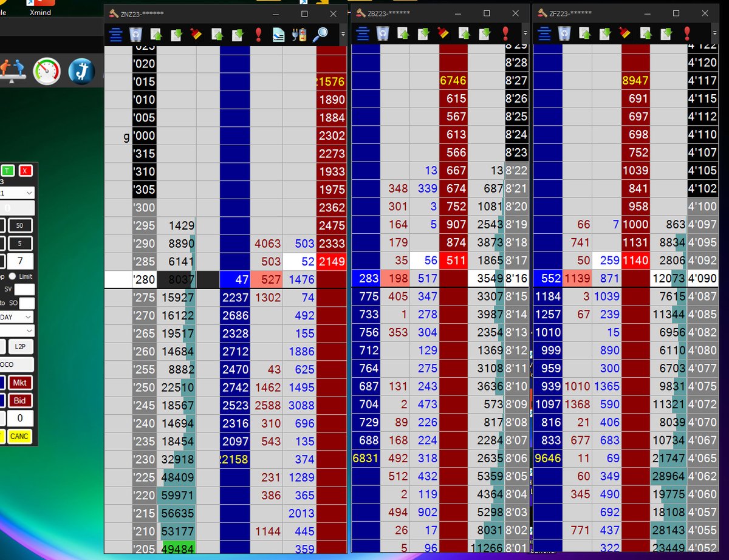Click the 5 quantity button
729x560 pixels.
(20, 244)
